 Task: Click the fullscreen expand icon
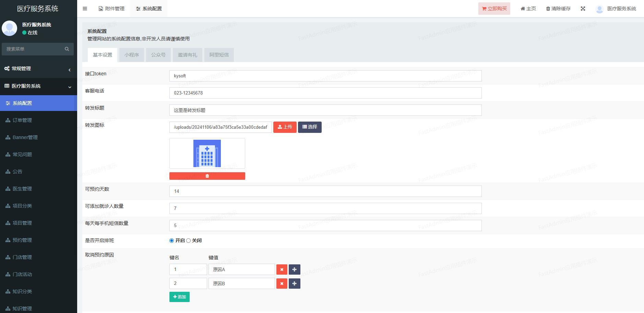pyautogui.click(x=583, y=9)
